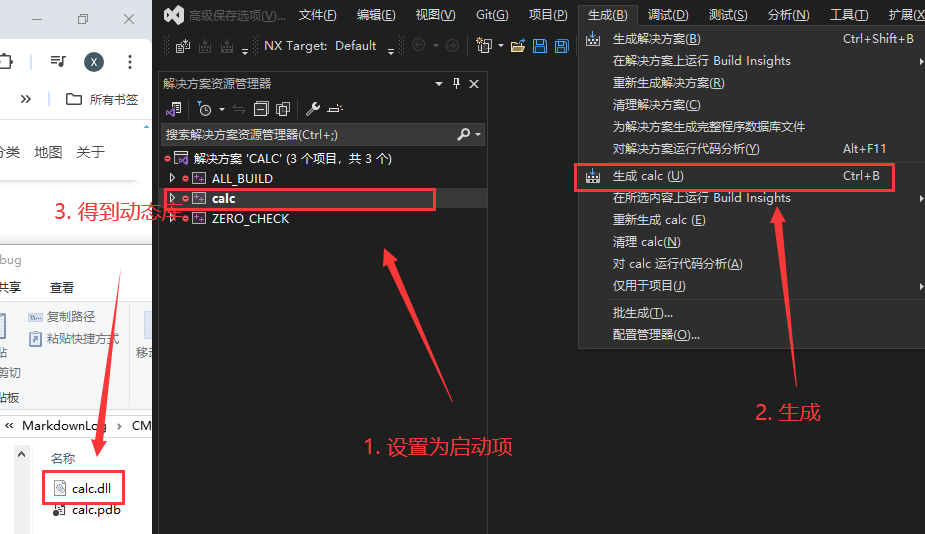The image size is (925, 534).
Task: Toggle the Solution Explorer pin (auto-hide)
Action: [x=457, y=84]
